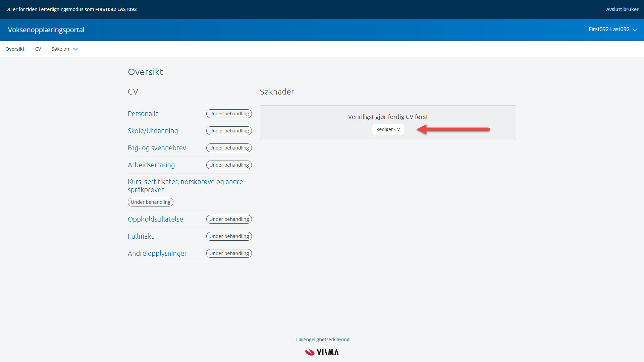Go to Andre opplysninger
The height and width of the screenshot is (362, 644).
(x=157, y=253)
